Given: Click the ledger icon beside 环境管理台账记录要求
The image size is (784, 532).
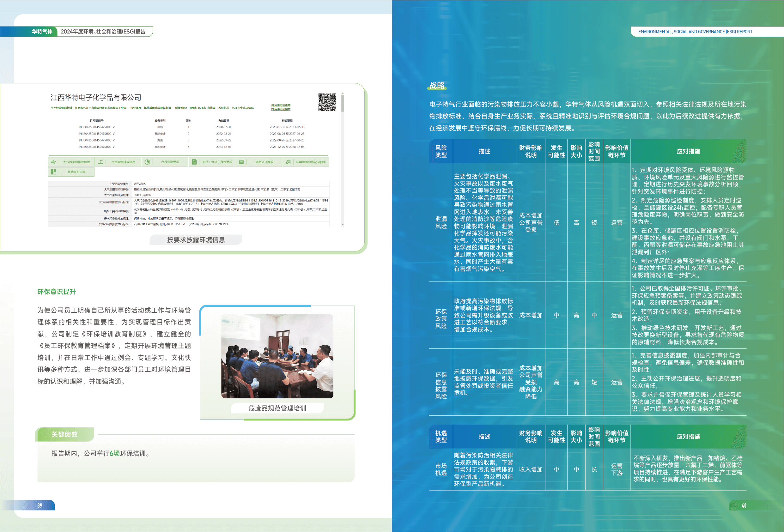Looking at the screenshot, I should click(288, 162).
